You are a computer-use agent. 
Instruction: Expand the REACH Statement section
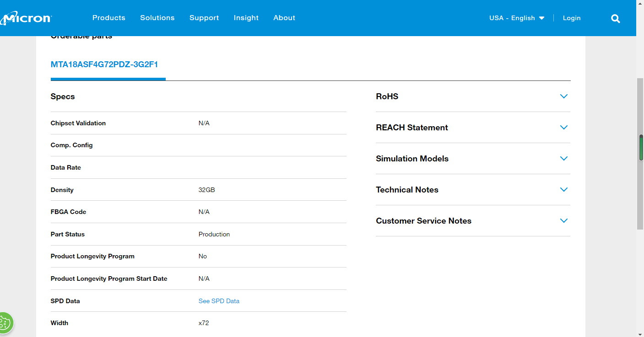click(473, 128)
